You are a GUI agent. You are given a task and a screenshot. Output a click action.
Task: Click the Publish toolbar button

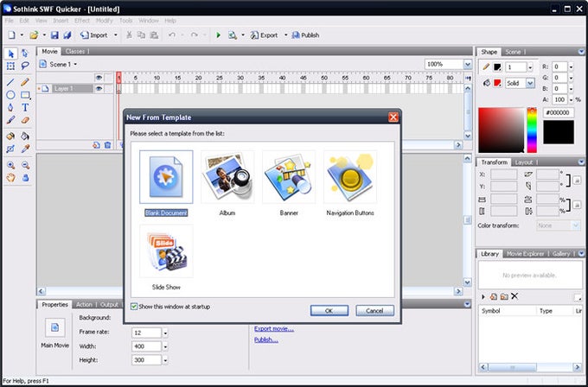tap(305, 35)
